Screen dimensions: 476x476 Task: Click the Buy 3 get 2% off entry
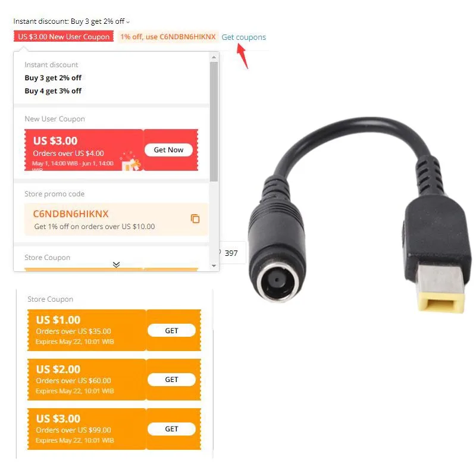53,78
